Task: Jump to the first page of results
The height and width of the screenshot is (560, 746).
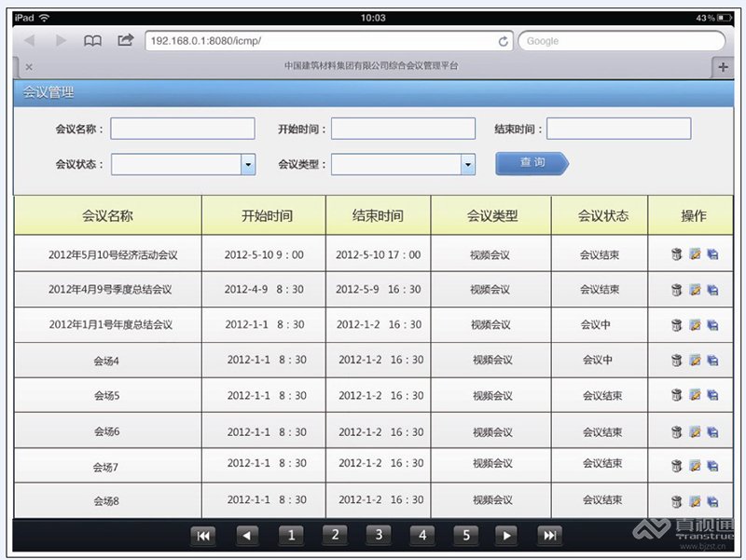Action: (x=203, y=535)
